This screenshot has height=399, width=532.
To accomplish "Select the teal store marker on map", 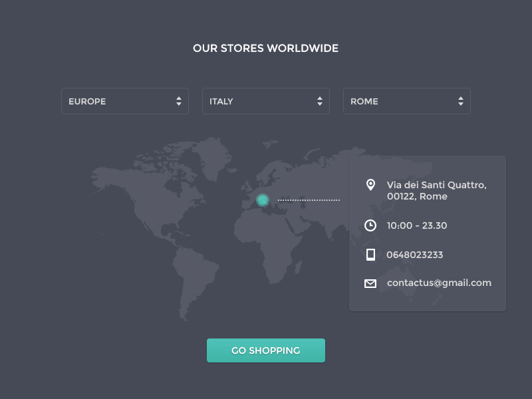I will click(263, 200).
